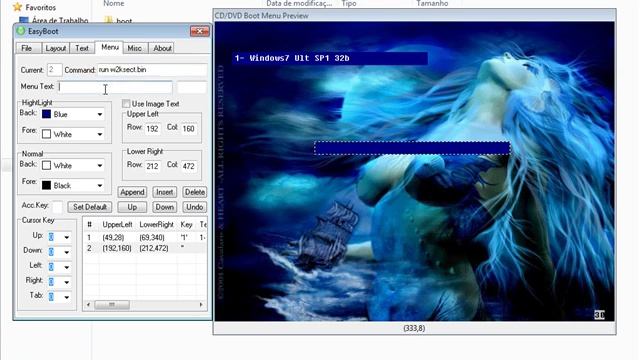Move the menu item Up

click(132, 207)
